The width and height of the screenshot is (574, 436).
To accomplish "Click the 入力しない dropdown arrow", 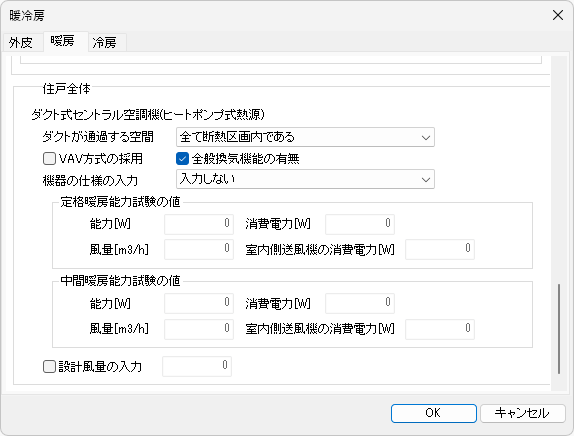I will pos(425,179).
